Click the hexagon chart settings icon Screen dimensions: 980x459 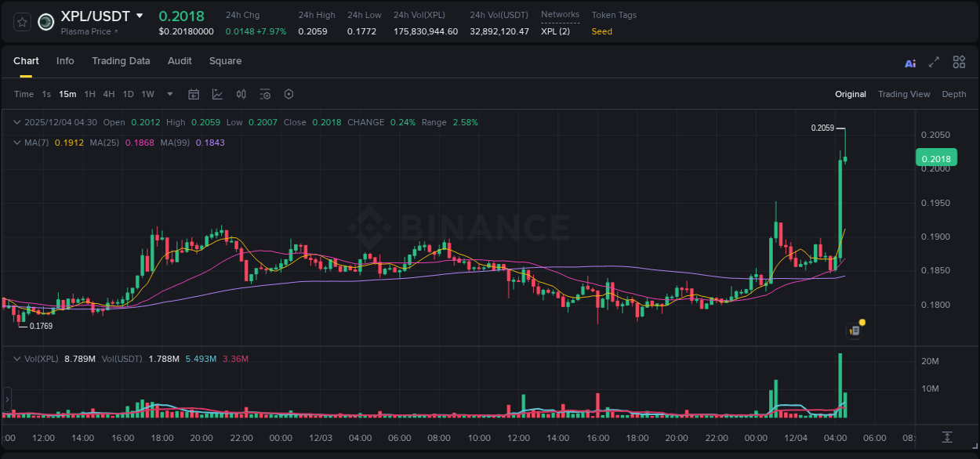pos(289,94)
